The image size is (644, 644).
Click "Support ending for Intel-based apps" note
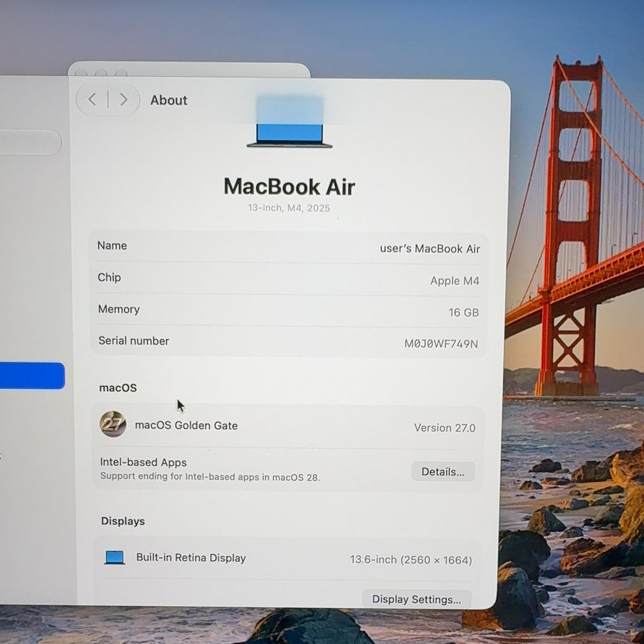[x=210, y=477]
